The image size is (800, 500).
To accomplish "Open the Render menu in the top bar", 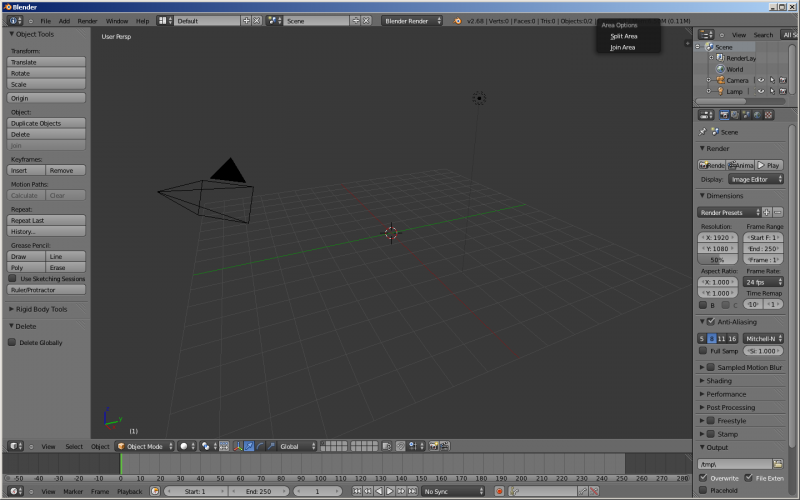I will click(88, 20).
